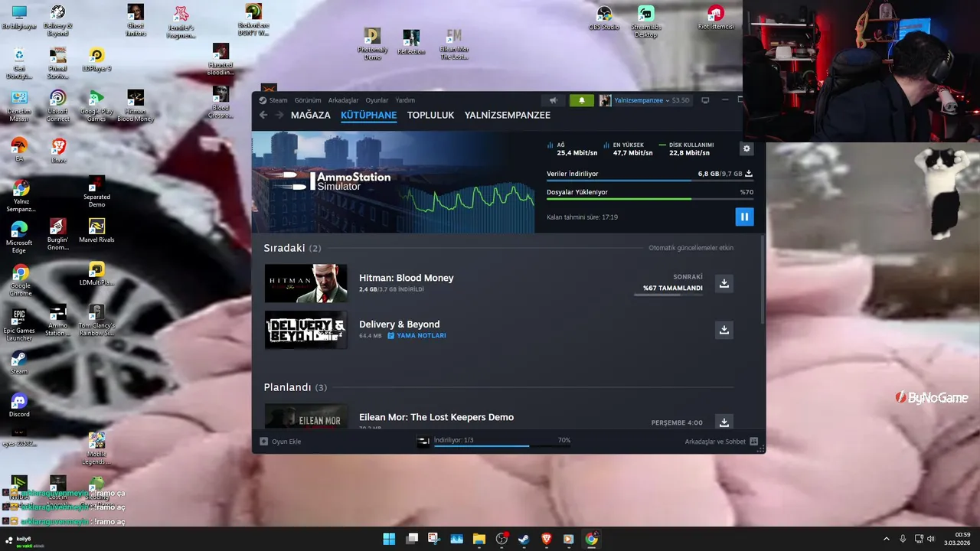Open Windows Start menu on taskbar
This screenshot has width=980, height=551.
pos(389,539)
